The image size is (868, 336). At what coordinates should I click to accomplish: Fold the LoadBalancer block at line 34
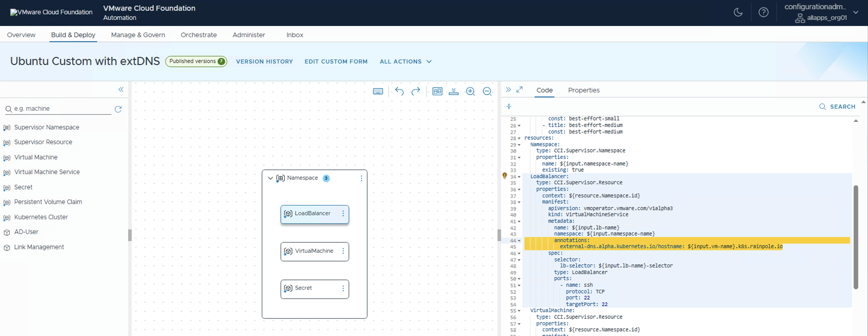point(519,177)
